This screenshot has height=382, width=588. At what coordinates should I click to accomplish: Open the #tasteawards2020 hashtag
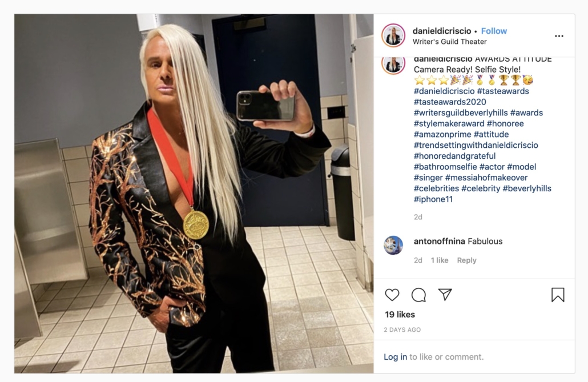(450, 102)
